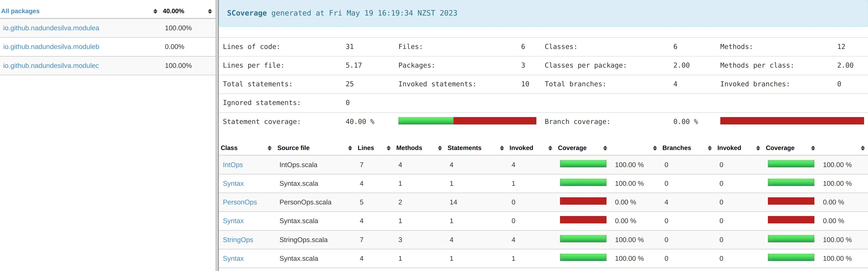Click the overall Branch coverage red bar
Viewport: 868px width, 271px height.
pyautogui.click(x=792, y=121)
